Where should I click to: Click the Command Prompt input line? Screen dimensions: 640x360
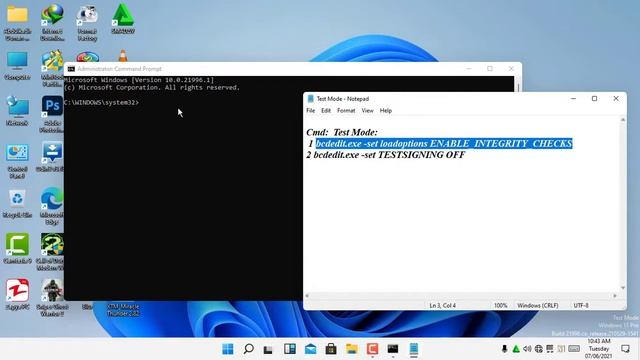click(x=101, y=102)
